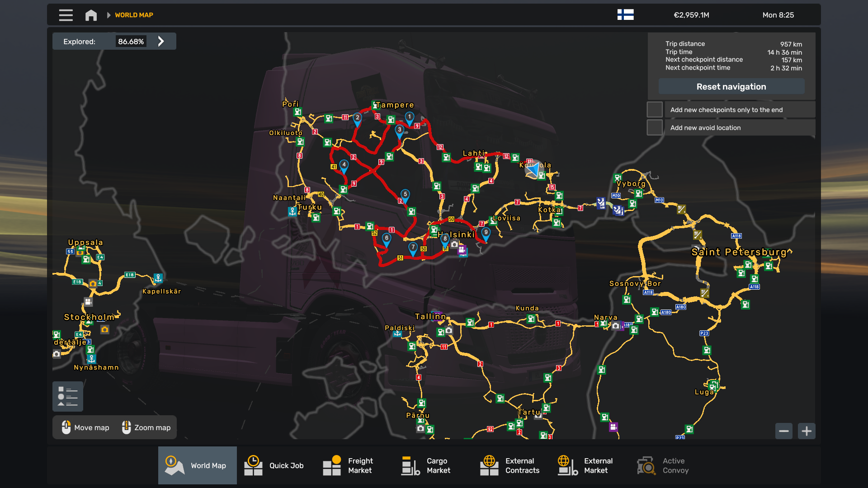
Task: Zoom in the map with plus button
Action: [x=806, y=431]
